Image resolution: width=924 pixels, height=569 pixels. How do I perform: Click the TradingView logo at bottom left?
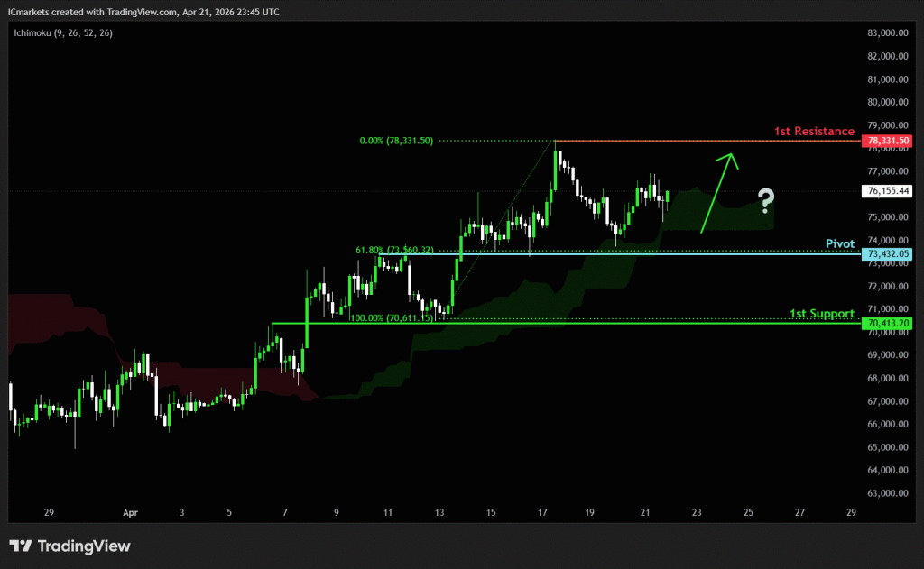69,546
